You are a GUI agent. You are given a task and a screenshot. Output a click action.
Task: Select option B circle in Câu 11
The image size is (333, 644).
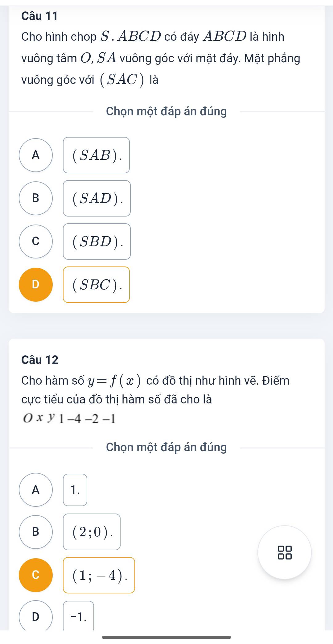36,198
